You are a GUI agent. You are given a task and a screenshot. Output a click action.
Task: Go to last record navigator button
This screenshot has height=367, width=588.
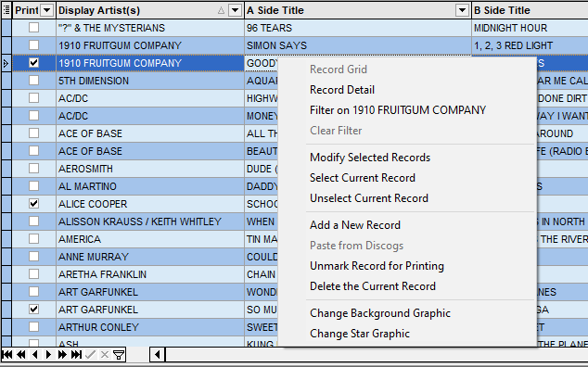tap(76, 355)
